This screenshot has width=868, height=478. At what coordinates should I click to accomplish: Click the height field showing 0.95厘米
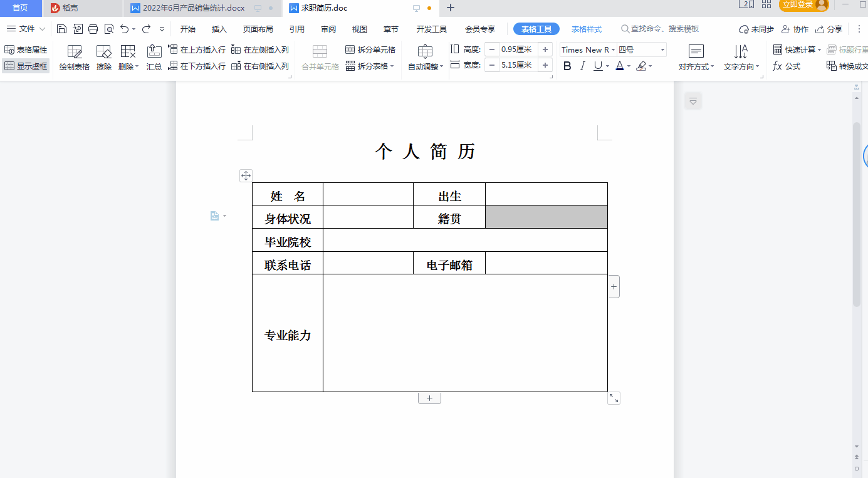(518, 49)
